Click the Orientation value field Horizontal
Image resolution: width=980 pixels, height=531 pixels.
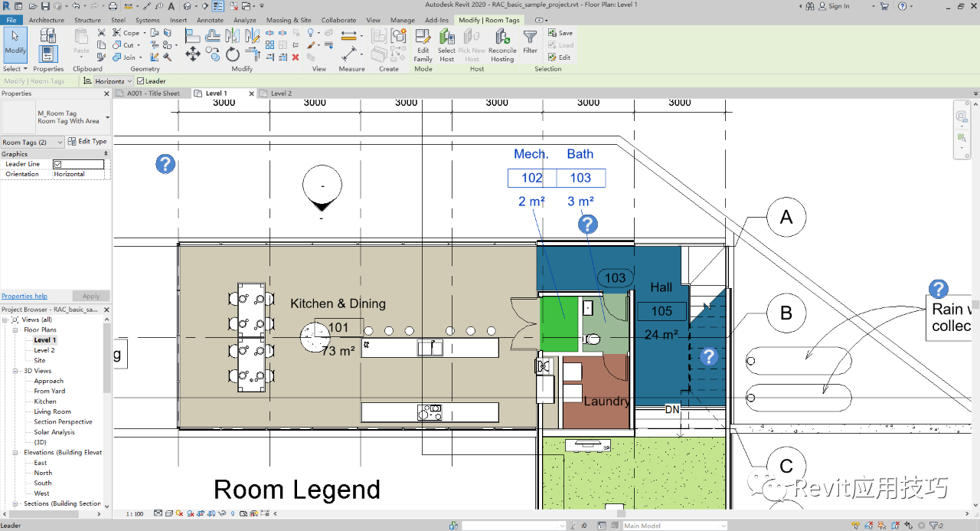pyautogui.click(x=79, y=174)
